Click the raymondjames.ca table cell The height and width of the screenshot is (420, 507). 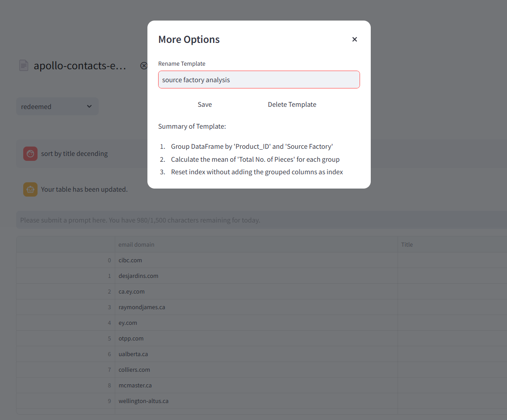142,307
